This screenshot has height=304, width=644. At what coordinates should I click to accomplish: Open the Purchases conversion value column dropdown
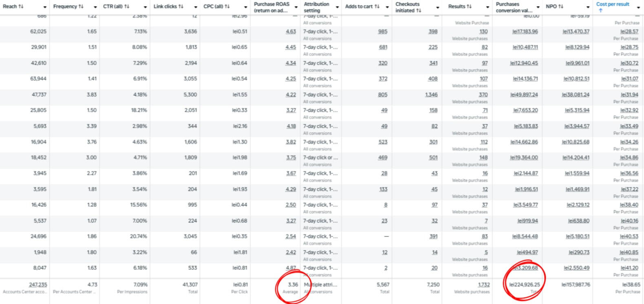538,7
